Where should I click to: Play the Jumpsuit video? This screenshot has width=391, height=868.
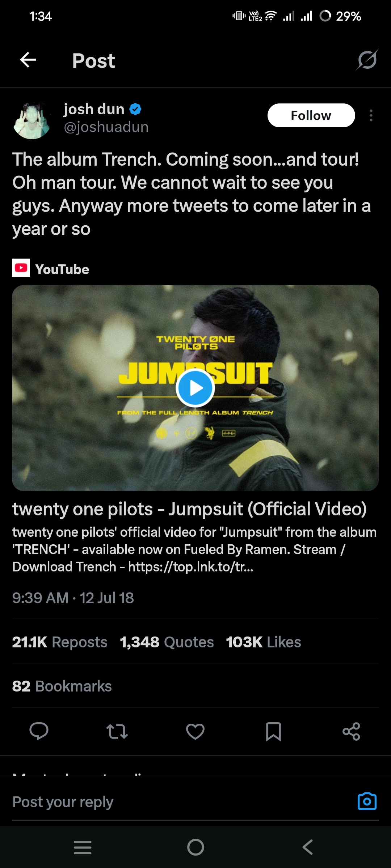[195, 388]
